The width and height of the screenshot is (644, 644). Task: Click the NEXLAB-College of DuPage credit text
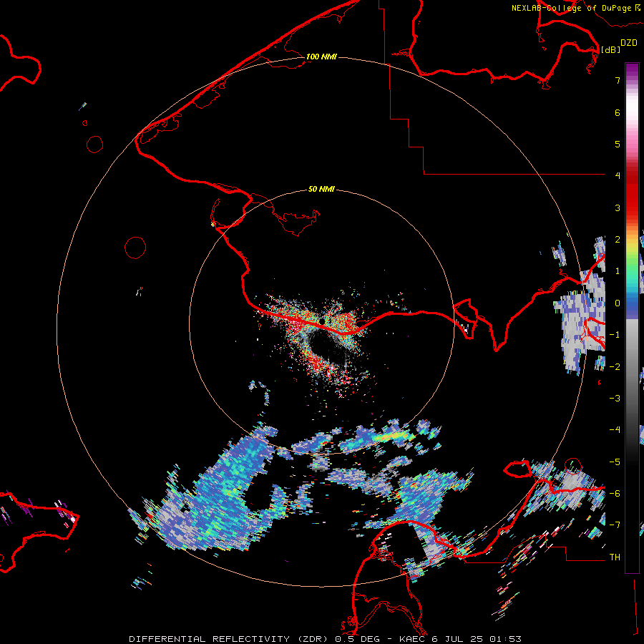point(576,8)
